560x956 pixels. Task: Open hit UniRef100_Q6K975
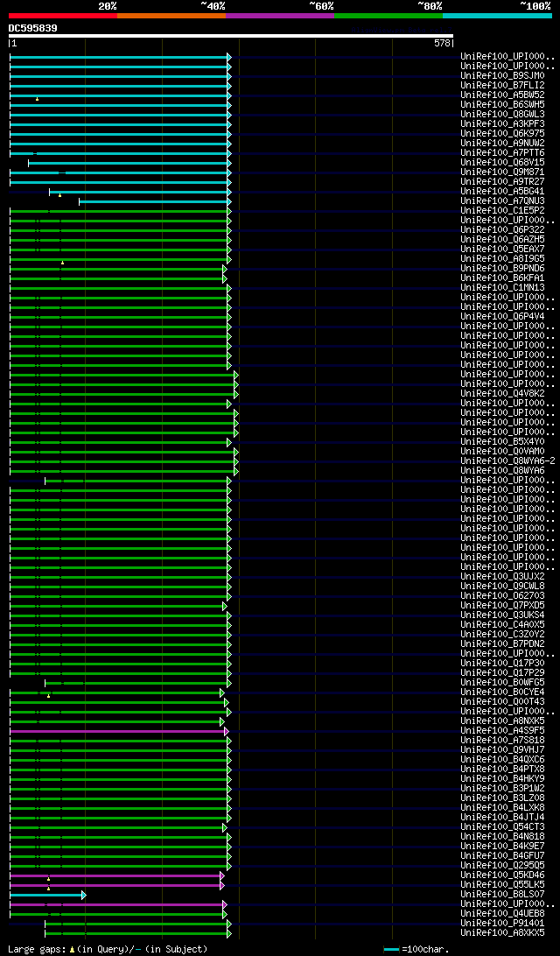[x=503, y=134]
